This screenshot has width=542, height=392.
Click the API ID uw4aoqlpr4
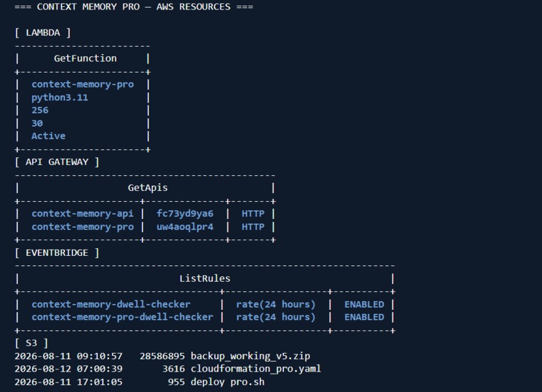(185, 226)
